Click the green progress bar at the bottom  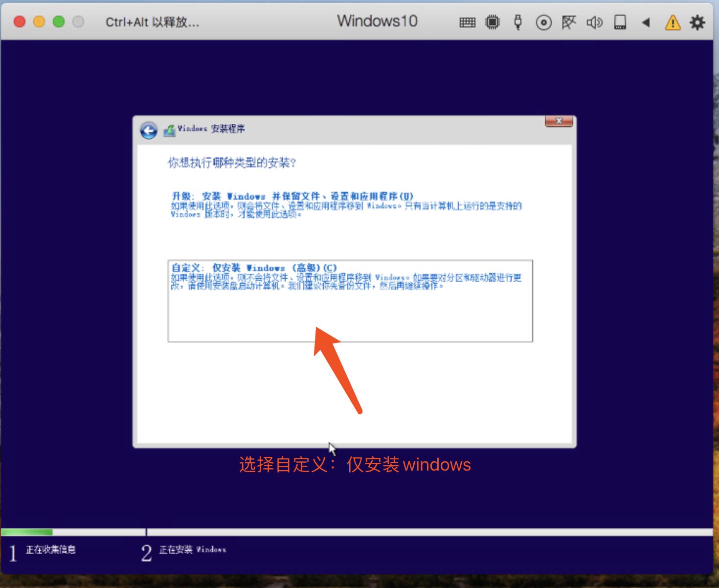(x=27, y=531)
